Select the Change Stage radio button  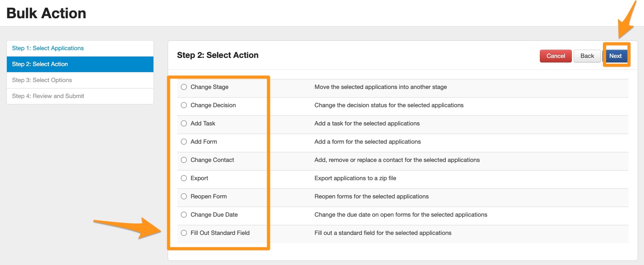point(184,87)
